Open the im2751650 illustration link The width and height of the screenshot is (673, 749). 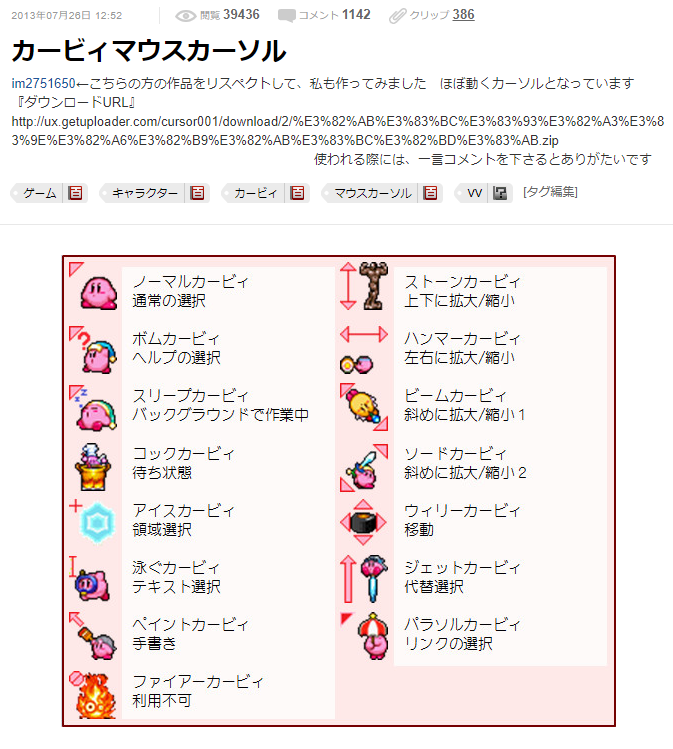[x=43, y=84]
